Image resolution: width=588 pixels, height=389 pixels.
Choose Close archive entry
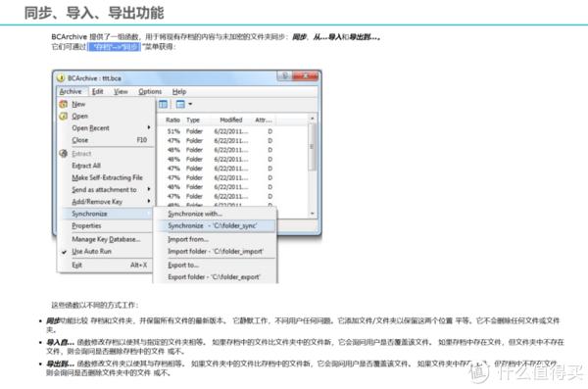pos(106,140)
